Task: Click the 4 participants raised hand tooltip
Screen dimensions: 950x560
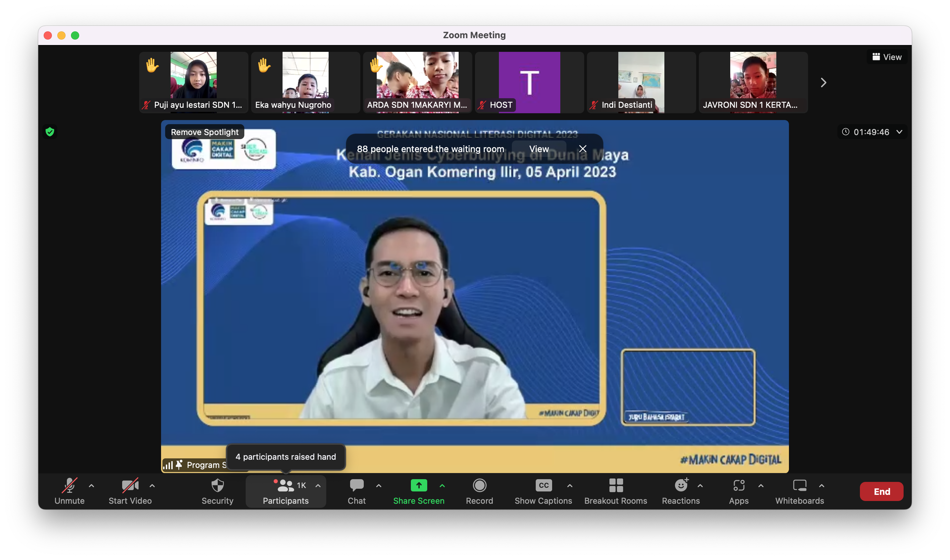Action: (x=286, y=457)
